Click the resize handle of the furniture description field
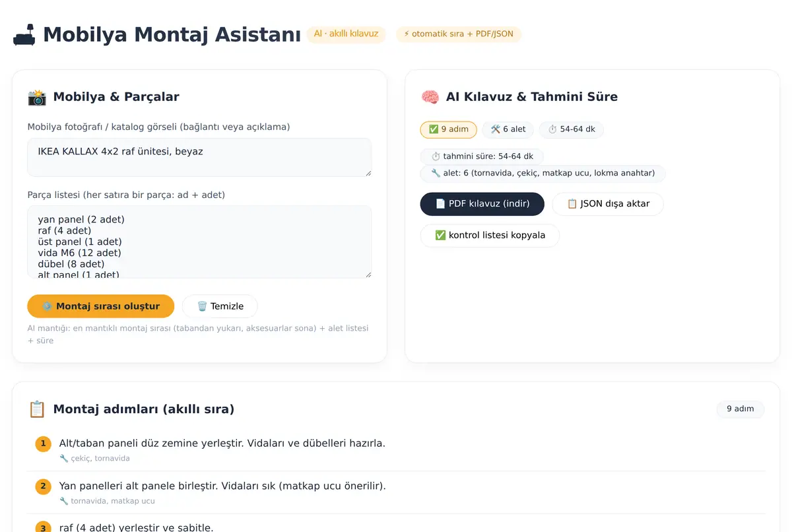Screen dimensions: 792x532 coord(368,173)
